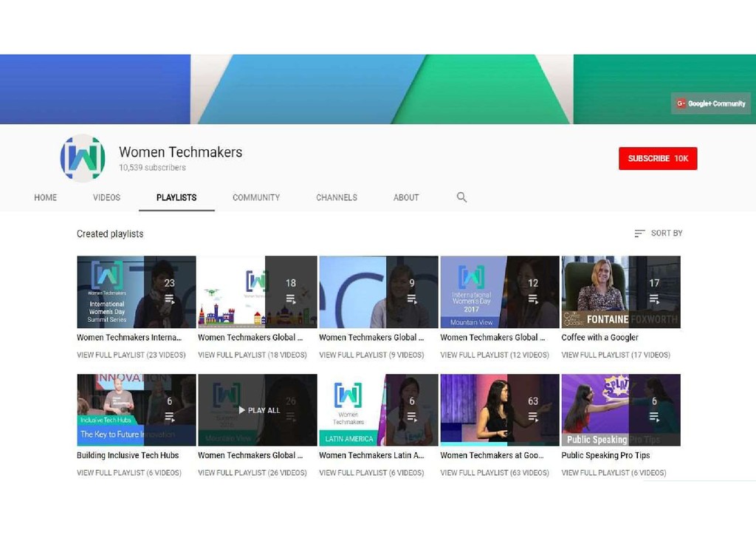The width and height of the screenshot is (756, 535).
Task: View full playlist (18 videos)
Action: pyautogui.click(x=252, y=355)
